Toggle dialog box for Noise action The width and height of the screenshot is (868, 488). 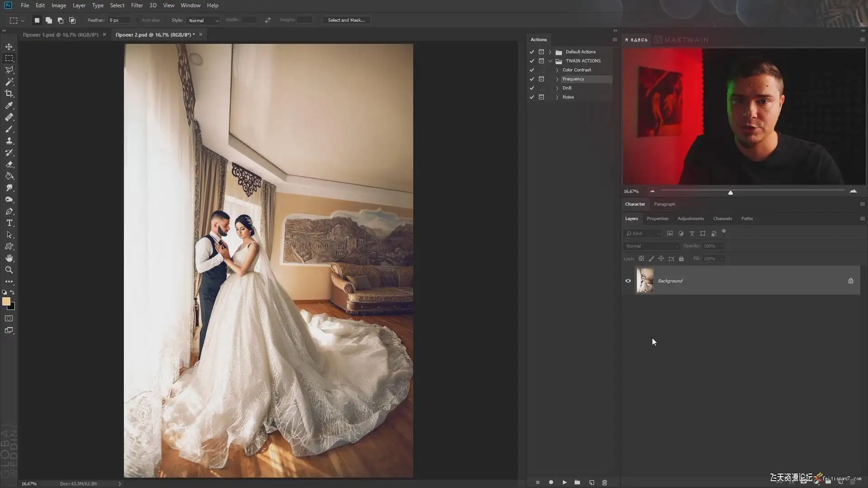click(541, 97)
